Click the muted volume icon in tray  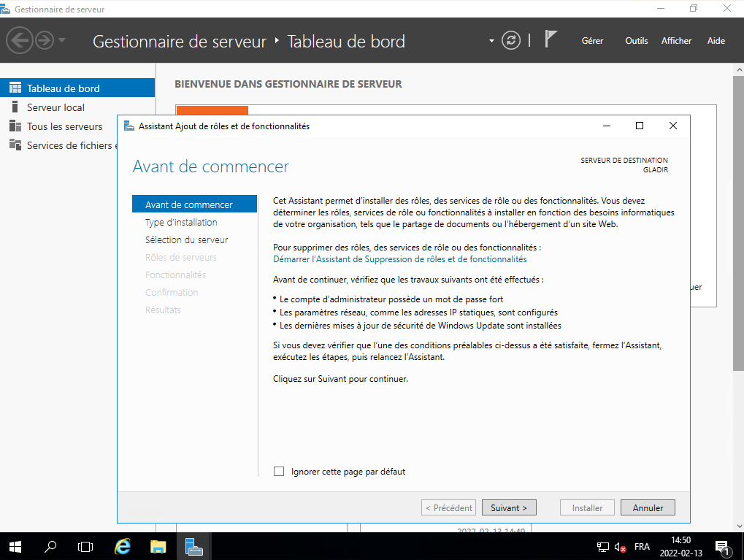pos(620,547)
